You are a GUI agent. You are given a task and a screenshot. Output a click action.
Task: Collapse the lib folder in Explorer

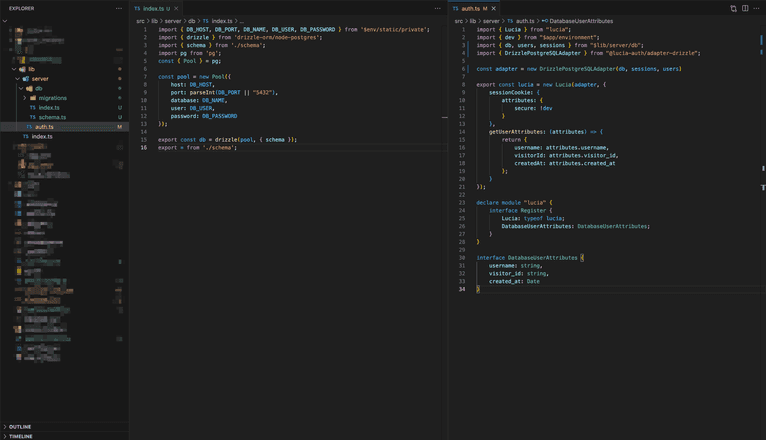click(x=31, y=69)
